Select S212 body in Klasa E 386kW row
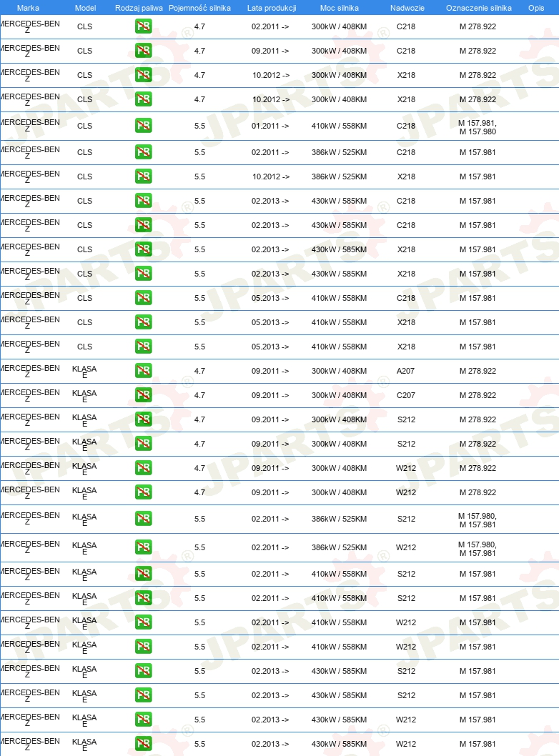559x756 pixels. [x=406, y=519]
